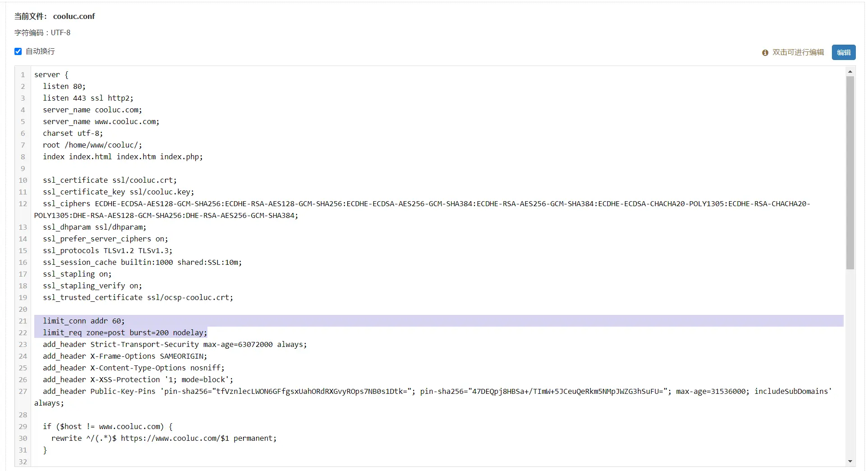
Task: Click the ssl_ciphers directive line
Action: pyautogui.click(x=422, y=209)
